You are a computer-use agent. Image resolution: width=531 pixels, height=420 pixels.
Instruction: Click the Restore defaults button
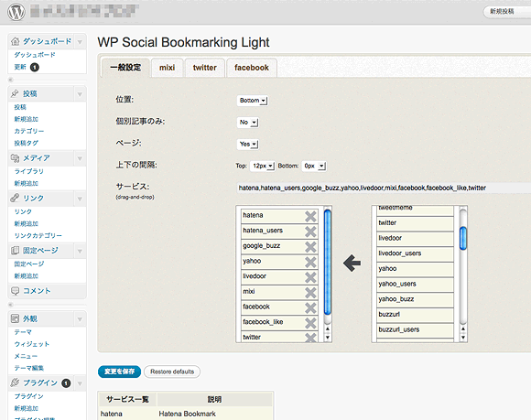(x=172, y=372)
